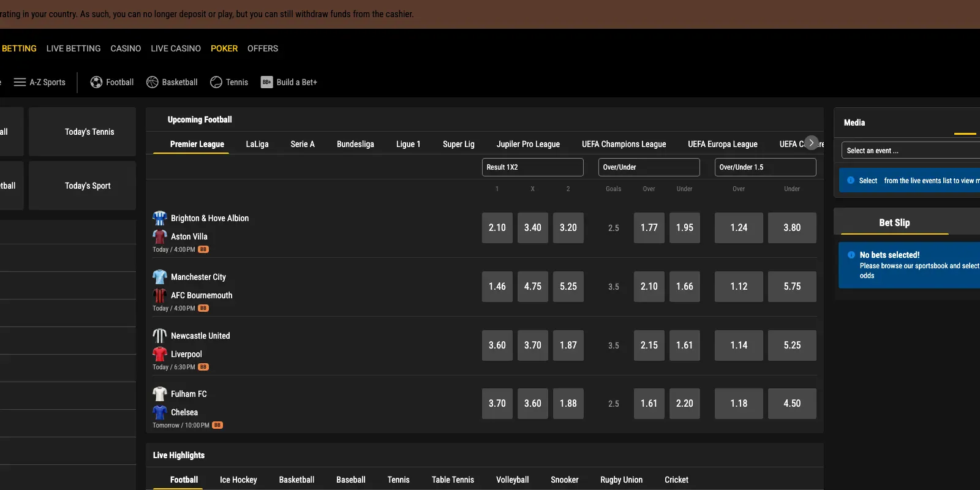This screenshot has width=980, height=490.
Task: Open the Today's Sport tile
Action: pyautogui.click(x=82, y=186)
